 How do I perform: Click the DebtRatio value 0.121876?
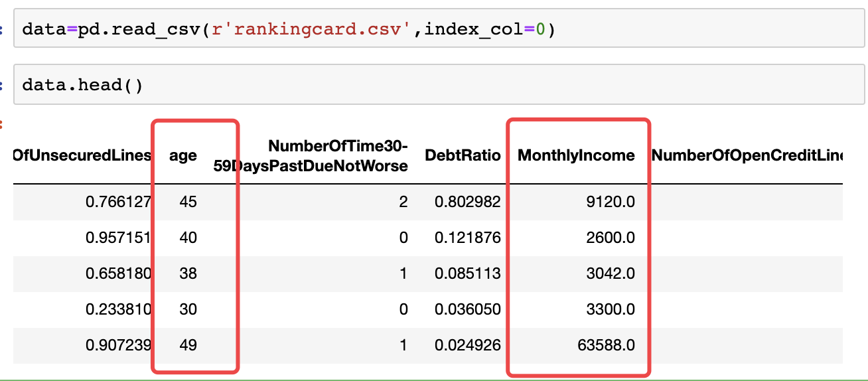[468, 237]
